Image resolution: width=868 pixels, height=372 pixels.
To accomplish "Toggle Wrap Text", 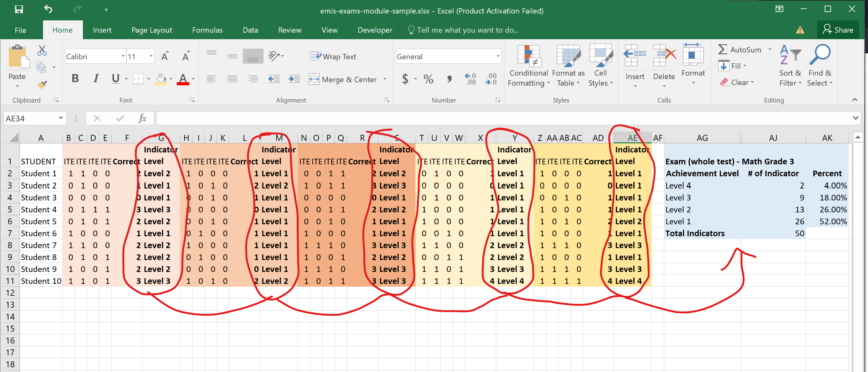I will pyautogui.click(x=333, y=56).
